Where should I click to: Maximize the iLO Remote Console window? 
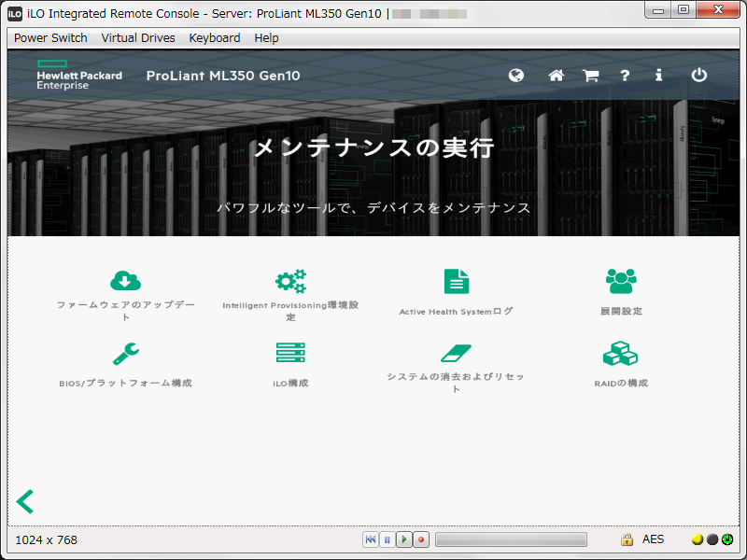(684, 10)
